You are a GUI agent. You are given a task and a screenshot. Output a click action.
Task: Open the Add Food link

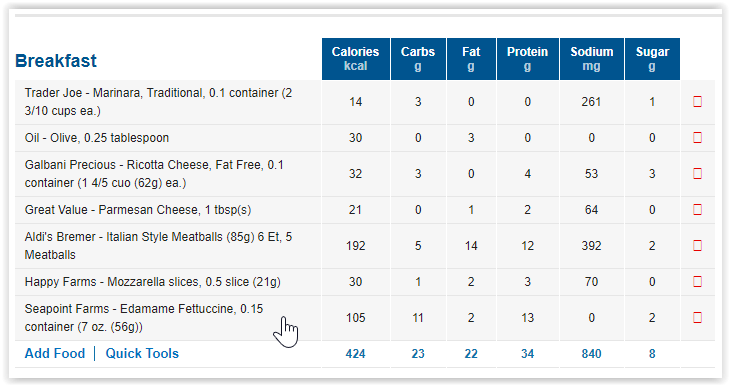[55, 353]
